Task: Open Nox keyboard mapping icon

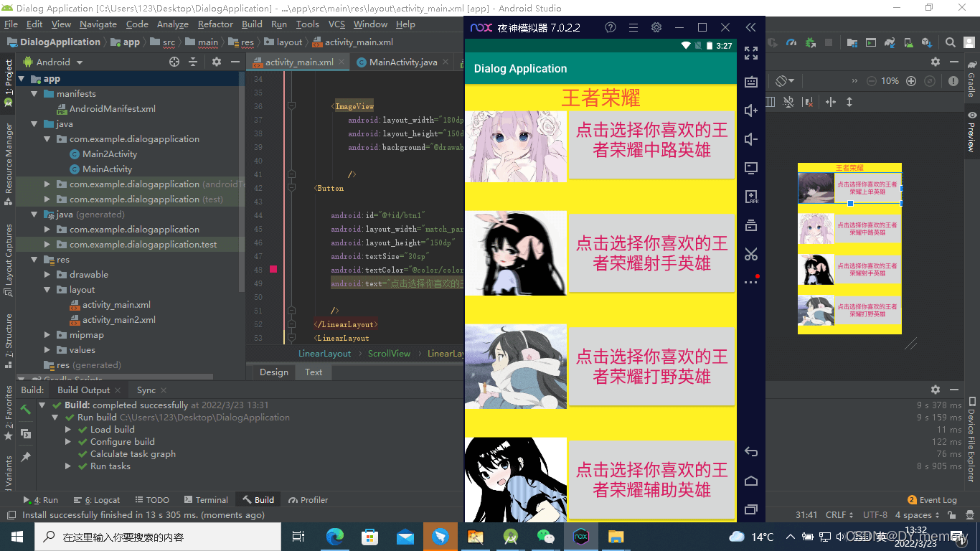Action: (x=751, y=82)
